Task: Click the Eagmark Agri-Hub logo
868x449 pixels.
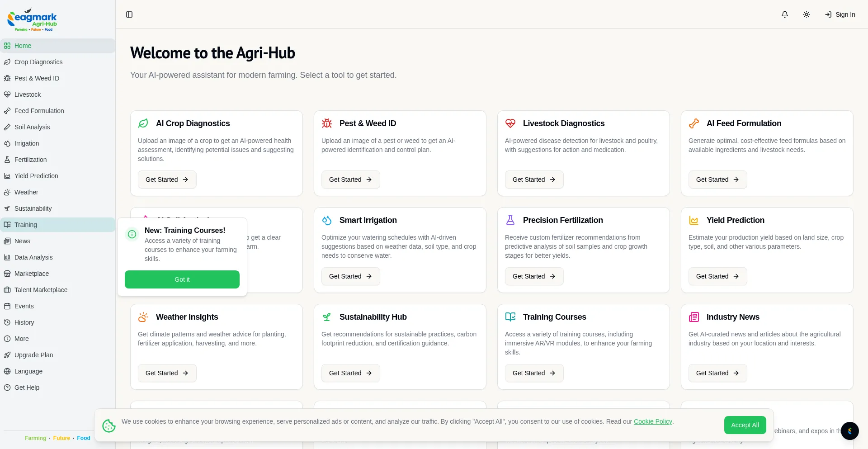Action: tap(32, 19)
